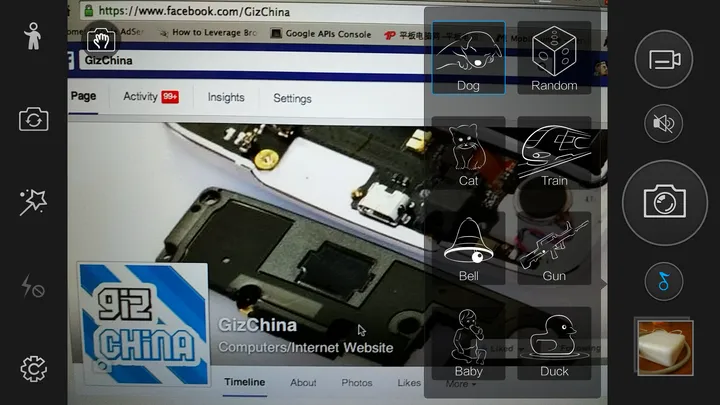Choose the Random dice sound option
The width and height of the screenshot is (720, 405).
pyautogui.click(x=554, y=58)
